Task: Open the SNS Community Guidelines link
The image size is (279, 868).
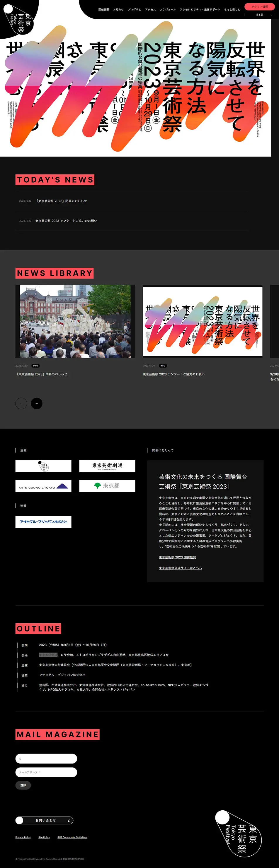Action: point(72,837)
